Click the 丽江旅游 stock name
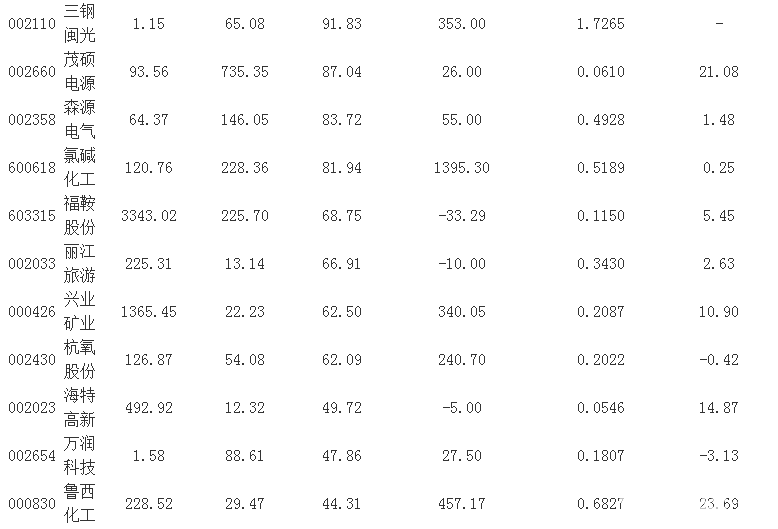The height and width of the screenshot is (529, 778). click(80, 264)
